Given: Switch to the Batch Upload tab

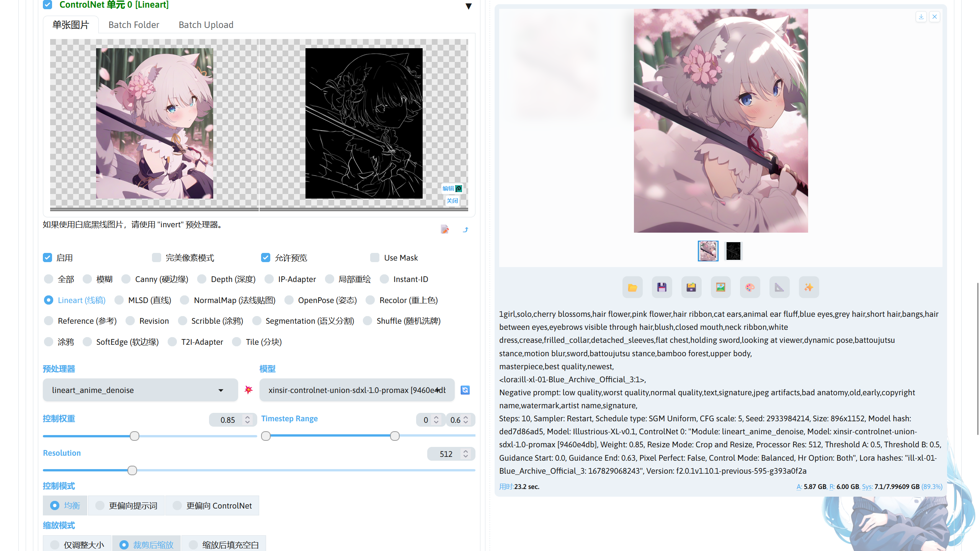Looking at the screenshot, I should tap(206, 25).
